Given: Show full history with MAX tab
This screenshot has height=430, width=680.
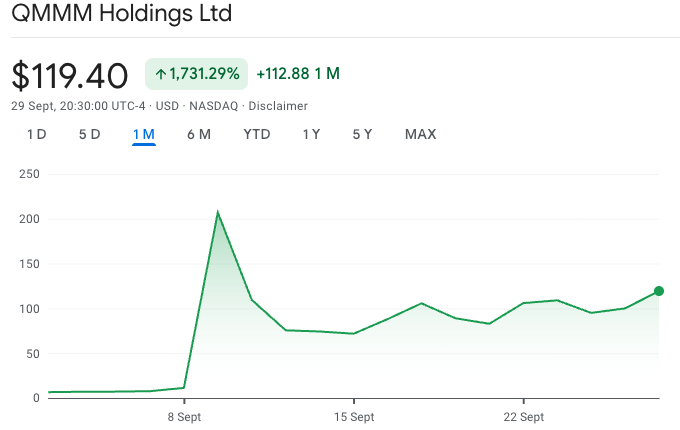Looking at the screenshot, I should (x=420, y=134).
